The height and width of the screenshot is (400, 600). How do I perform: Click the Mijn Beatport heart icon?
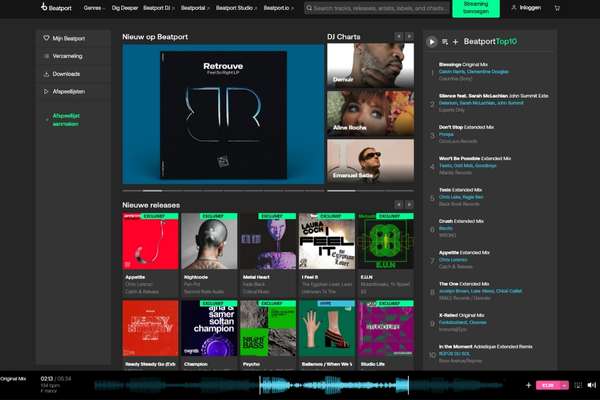tap(46, 38)
